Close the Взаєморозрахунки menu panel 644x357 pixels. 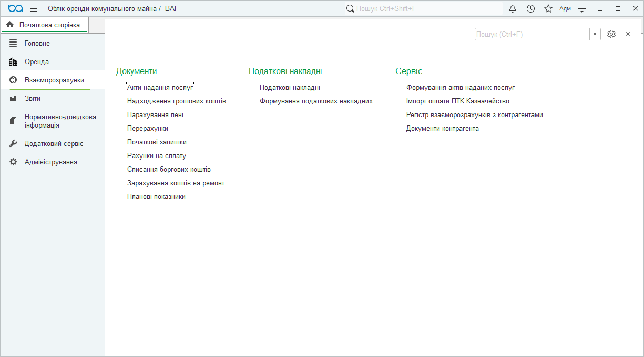coord(628,34)
